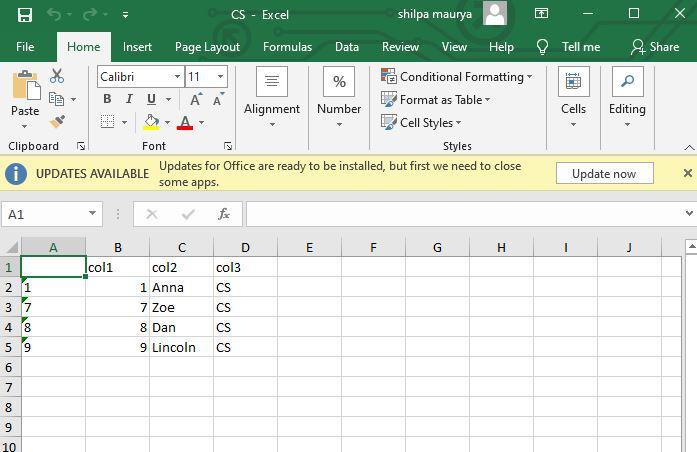Click the Redo arrow icon

point(90,15)
